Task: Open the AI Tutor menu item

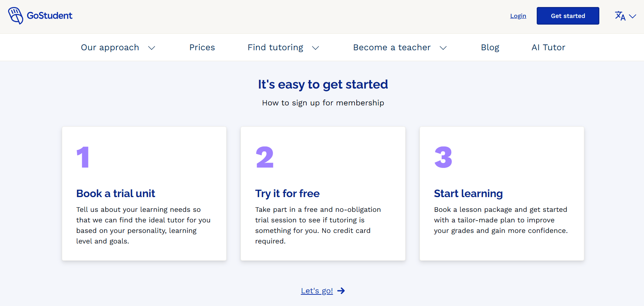Action: pyautogui.click(x=548, y=47)
